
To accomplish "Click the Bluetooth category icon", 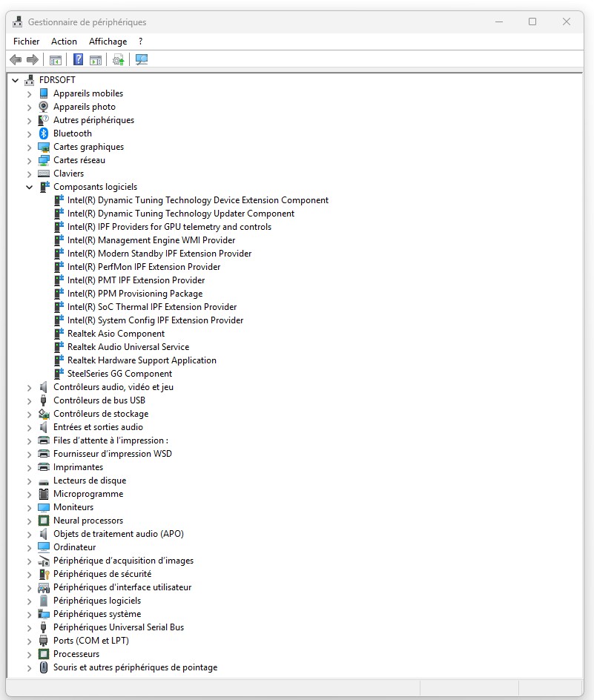I will (44, 133).
